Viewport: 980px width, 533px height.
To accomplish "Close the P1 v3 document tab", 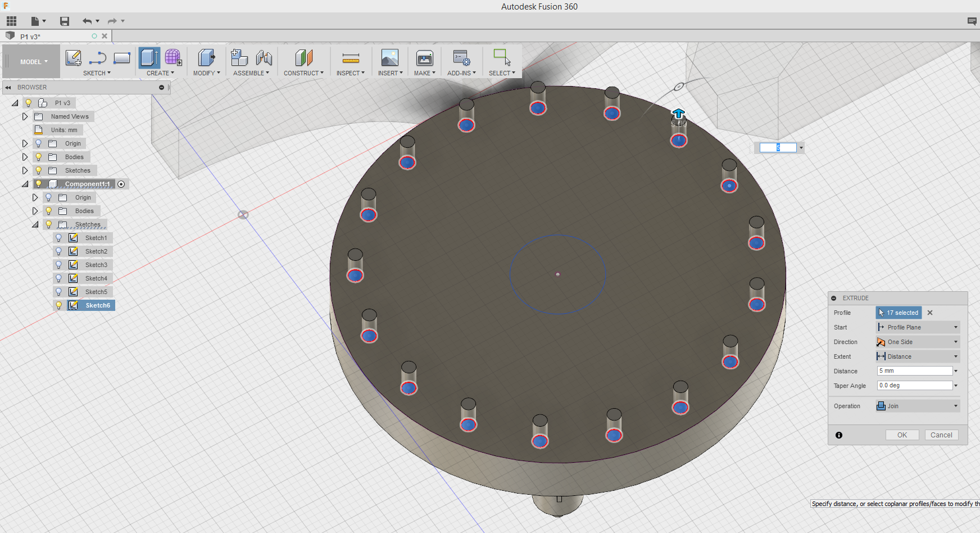I will (105, 36).
